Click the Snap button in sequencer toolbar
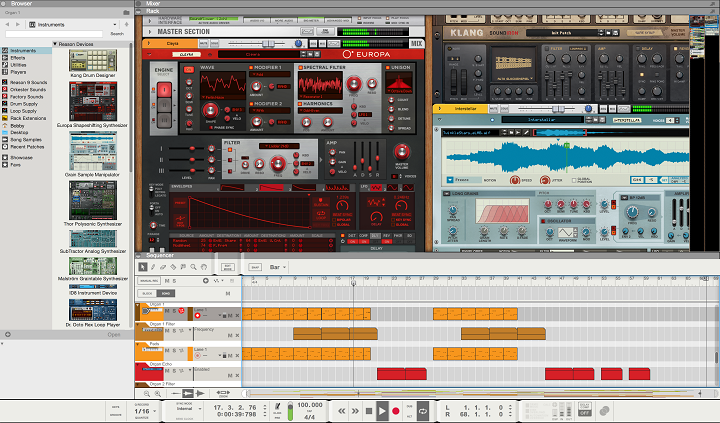 pyautogui.click(x=256, y=267)
